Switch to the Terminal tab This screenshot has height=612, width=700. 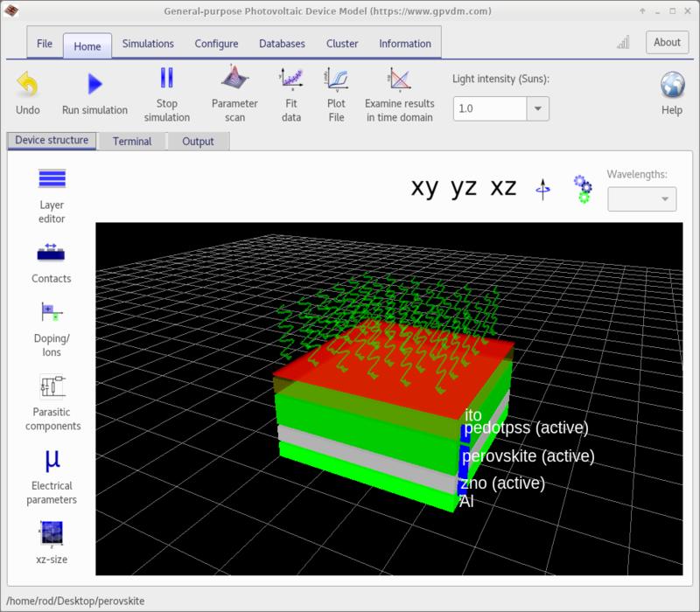[131, 141]
